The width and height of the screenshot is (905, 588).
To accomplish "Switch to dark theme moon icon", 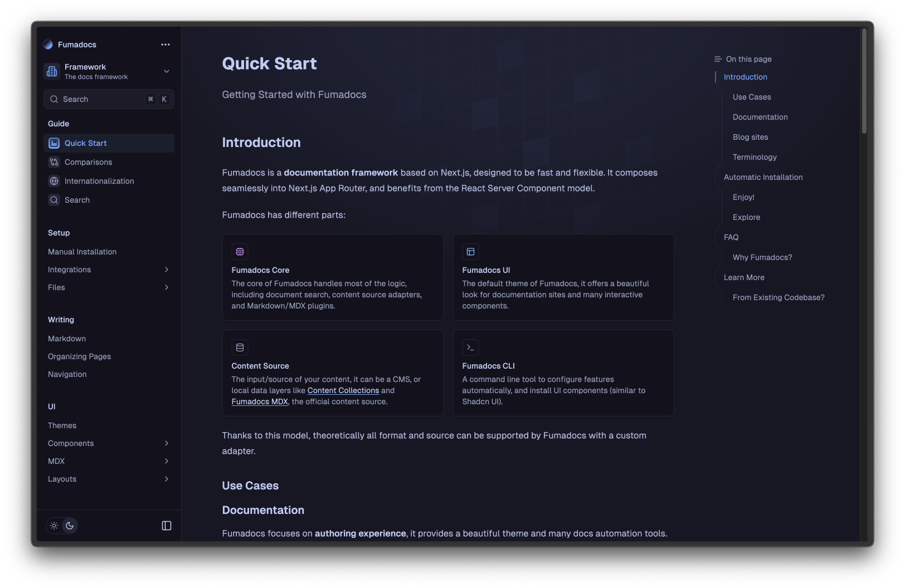I will pyautogui.click(x=70, y=526).
